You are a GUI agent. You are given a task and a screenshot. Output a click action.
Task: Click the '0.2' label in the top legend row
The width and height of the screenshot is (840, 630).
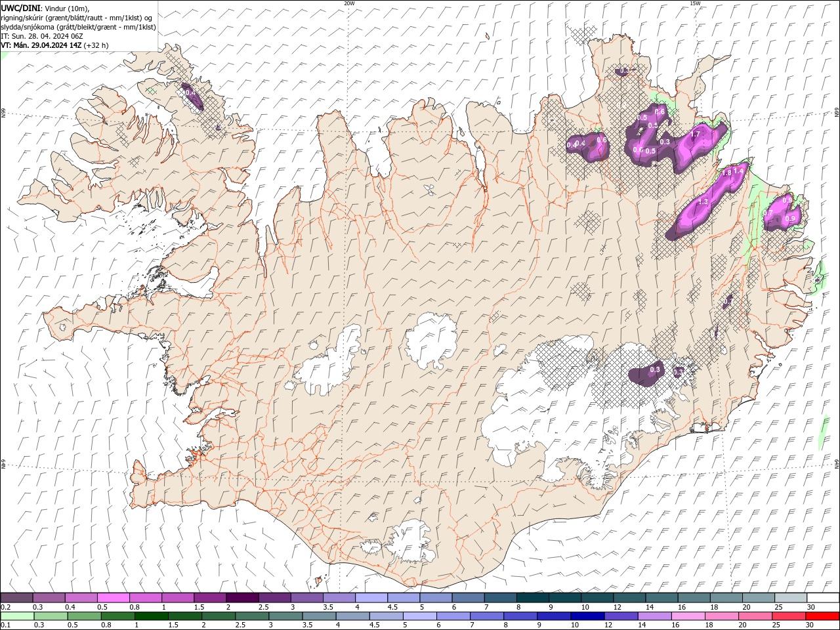tap(5, 607)
